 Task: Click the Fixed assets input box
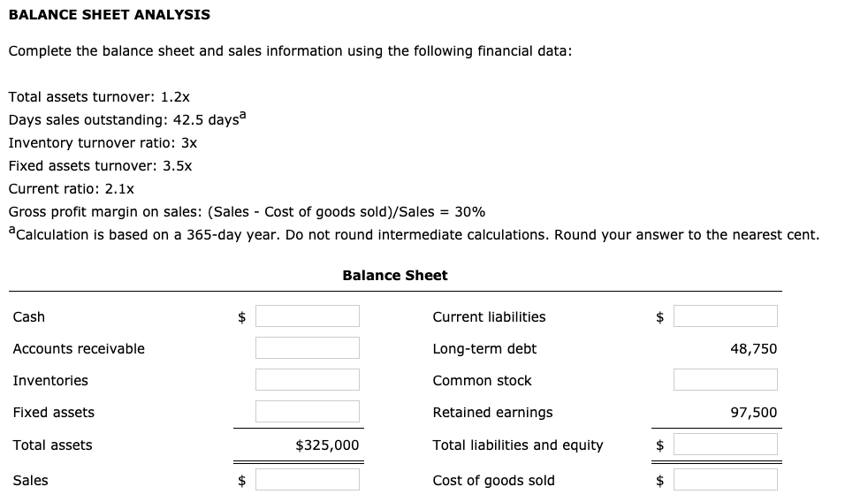click(x=307, y=412)
